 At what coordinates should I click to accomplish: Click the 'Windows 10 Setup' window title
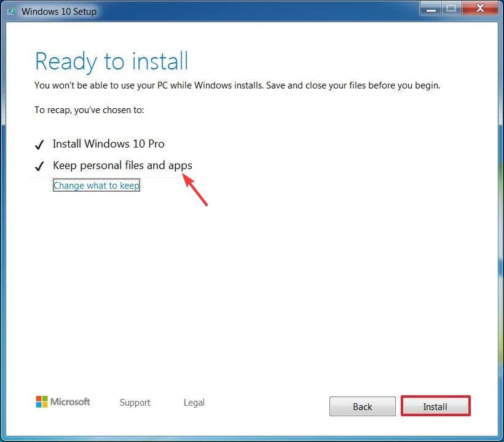(x=59, y=11)
